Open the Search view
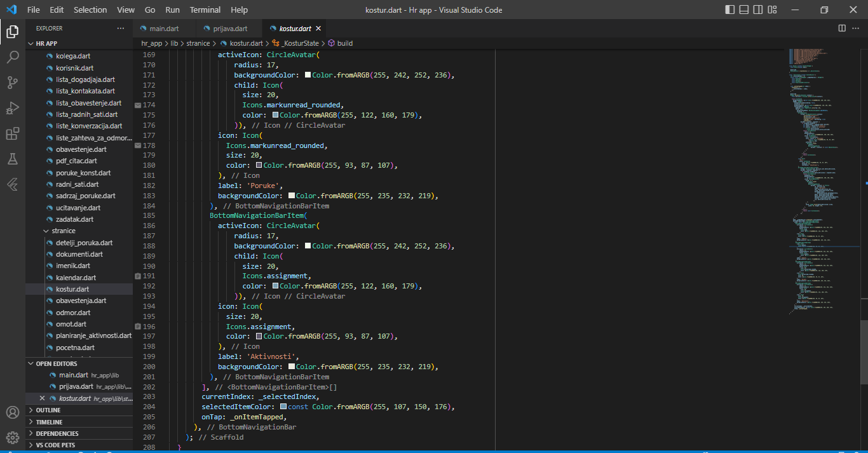The height and width of the screenshot is (453, 868). (x=13, y=57)
